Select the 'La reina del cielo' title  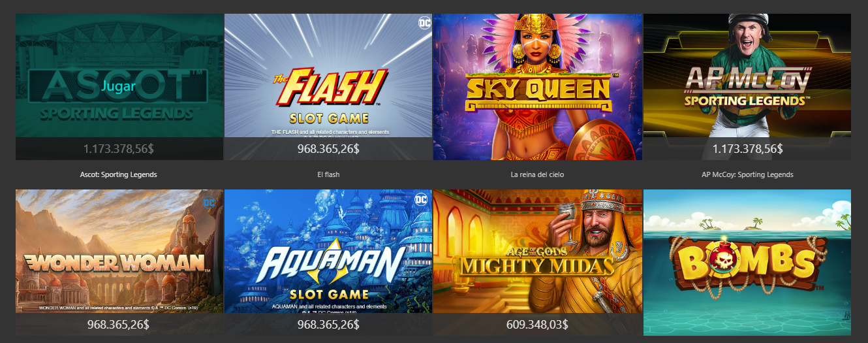point(537,175)
